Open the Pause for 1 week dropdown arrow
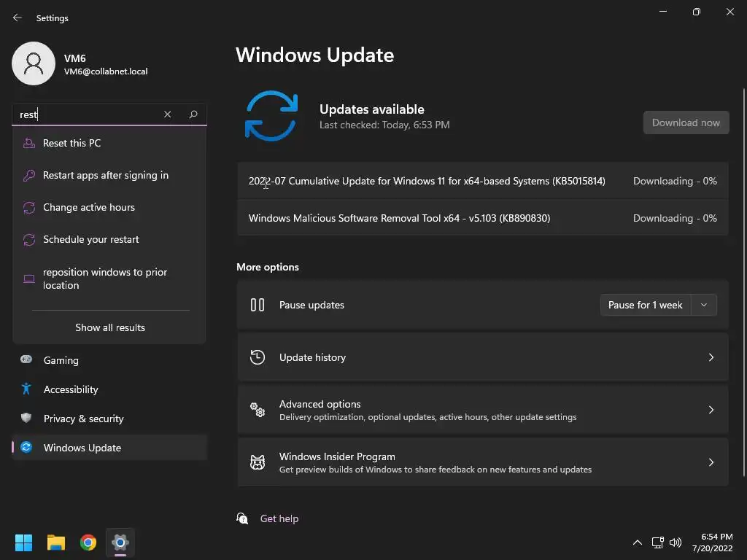Screen dimensions: 747x560 pos(704,305)
